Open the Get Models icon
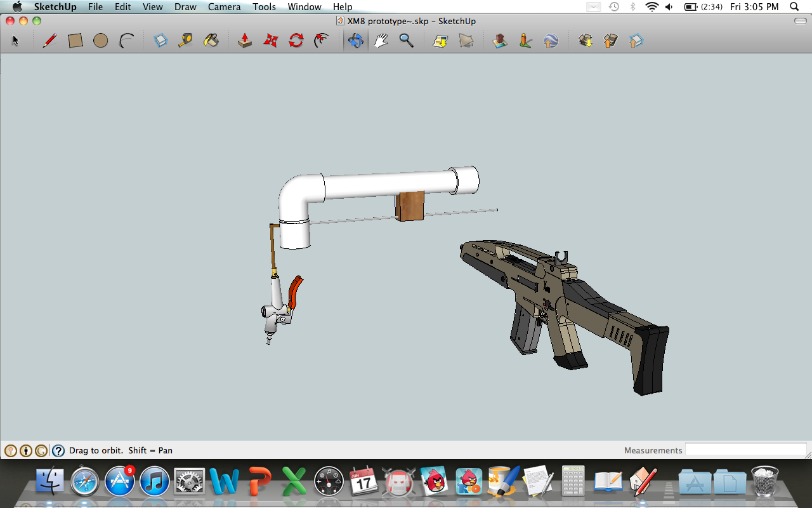The width and height of the screenshot is (812, 508). coord(586,41)
